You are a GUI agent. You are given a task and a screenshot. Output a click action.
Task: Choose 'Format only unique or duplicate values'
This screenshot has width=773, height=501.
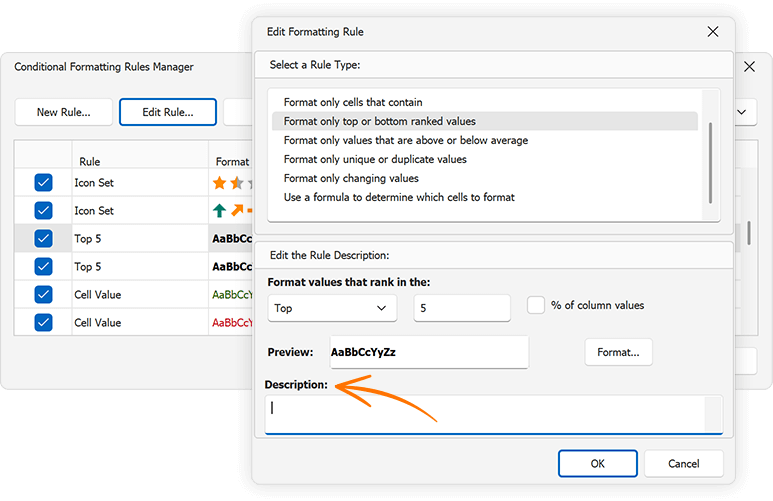click(375, 159)
